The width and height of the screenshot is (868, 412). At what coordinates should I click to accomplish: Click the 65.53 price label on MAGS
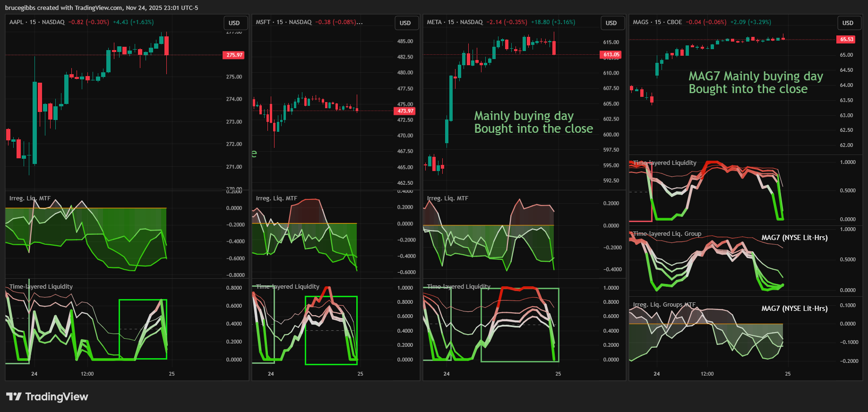(x=847, y=39)
